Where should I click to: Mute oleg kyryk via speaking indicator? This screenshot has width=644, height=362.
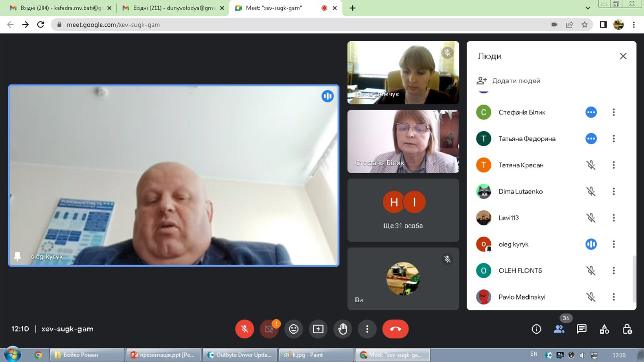coord(591,244)
